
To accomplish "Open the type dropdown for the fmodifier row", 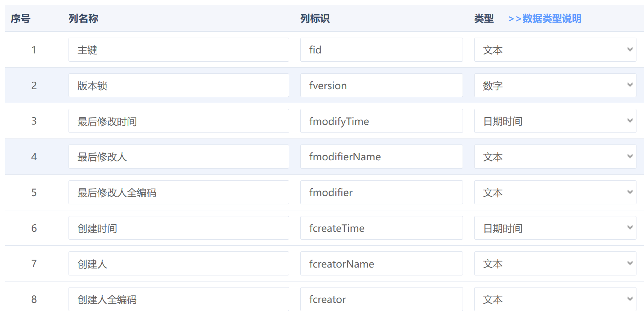I will tap(555, 192).
